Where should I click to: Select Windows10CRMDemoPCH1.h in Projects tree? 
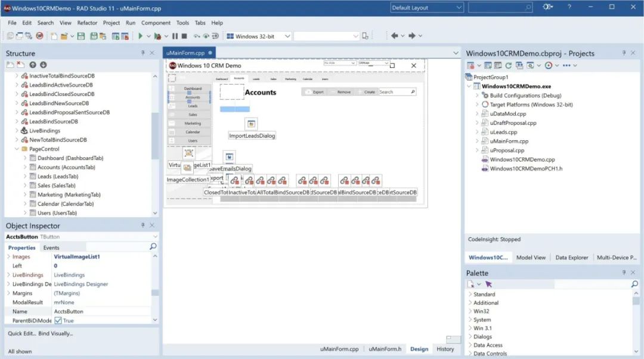point(526,168)
